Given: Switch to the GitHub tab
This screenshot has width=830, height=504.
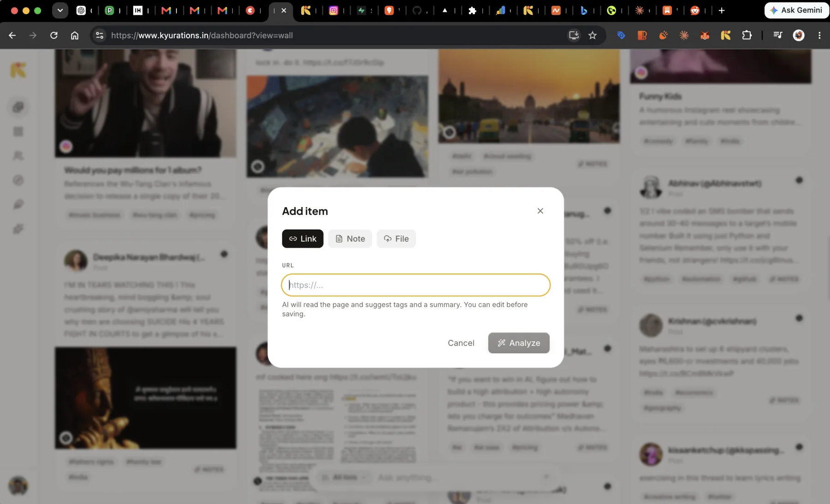Looking at the screenshot, I should click(x=417, y=10).
